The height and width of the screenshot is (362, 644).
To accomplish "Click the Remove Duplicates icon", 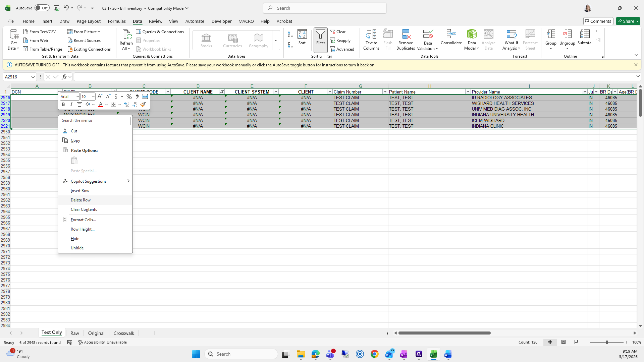I will (406, 35).
